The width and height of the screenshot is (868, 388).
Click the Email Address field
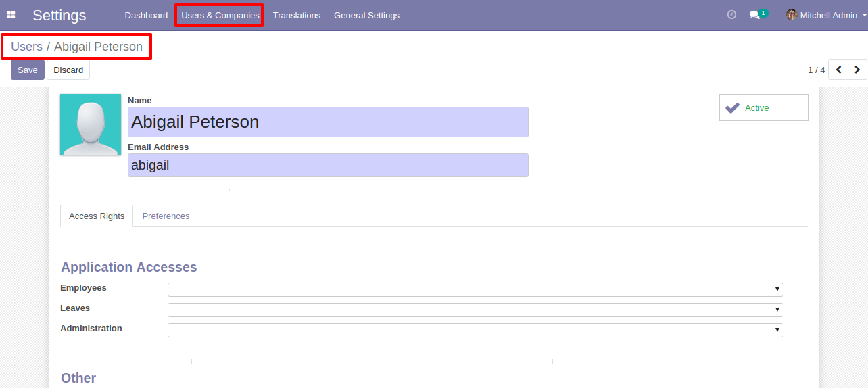pyautogui.click(x=328, y=165)
